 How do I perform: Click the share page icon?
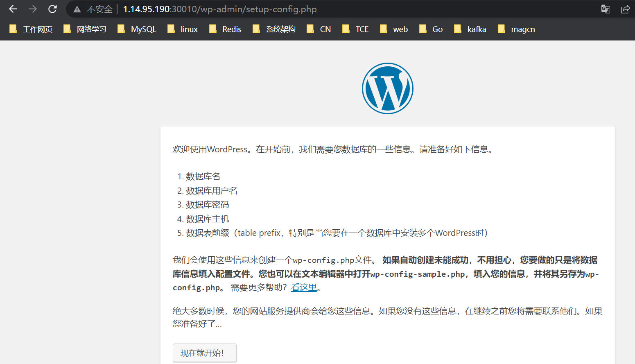[625, 9]
